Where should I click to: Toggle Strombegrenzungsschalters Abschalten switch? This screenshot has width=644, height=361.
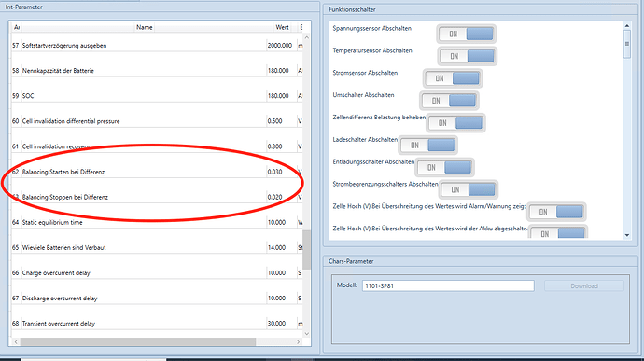pos(469,189)
